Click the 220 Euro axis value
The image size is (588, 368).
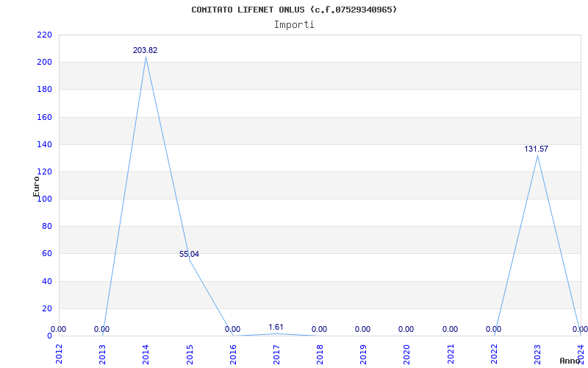tap(44, 35)
